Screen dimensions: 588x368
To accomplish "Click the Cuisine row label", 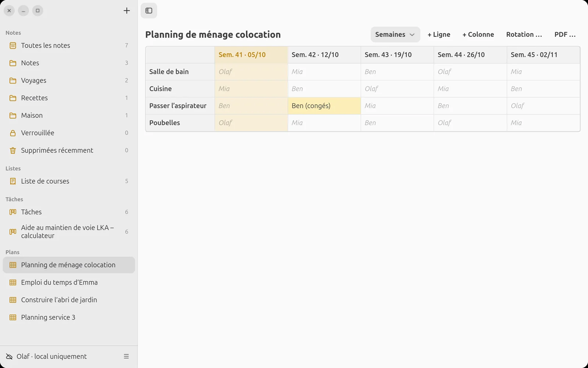I will 180,89.
